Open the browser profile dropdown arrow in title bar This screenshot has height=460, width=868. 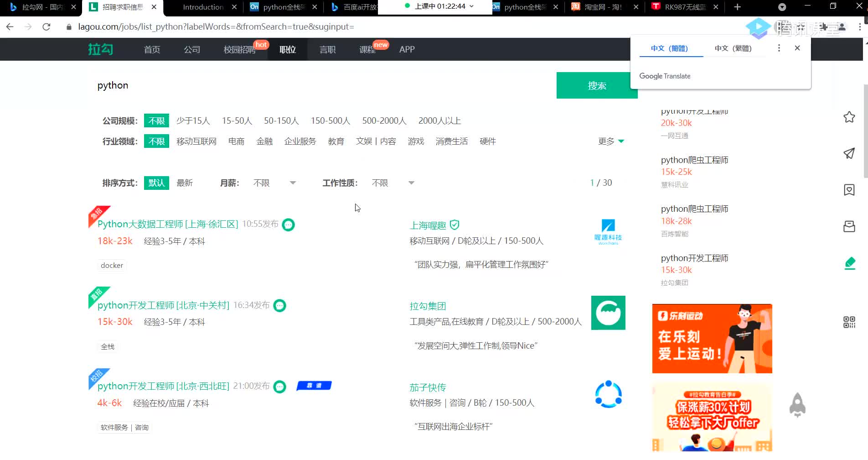click(x=782, y=7)
